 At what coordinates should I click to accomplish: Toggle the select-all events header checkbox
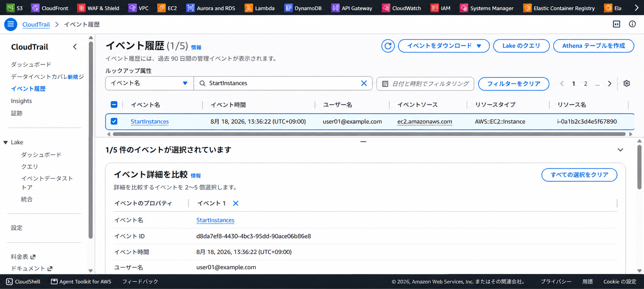click(114, 105)
